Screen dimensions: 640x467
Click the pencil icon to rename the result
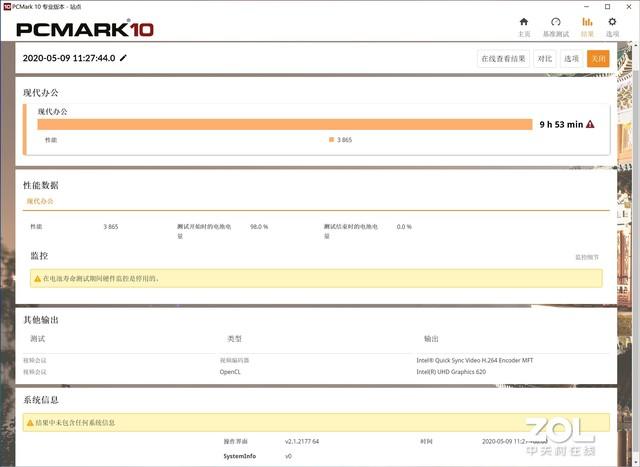pyautogui.click(x=123, y=58)
